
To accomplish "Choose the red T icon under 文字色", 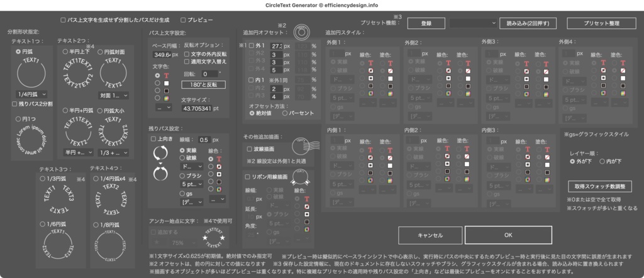I will point(166,75).
